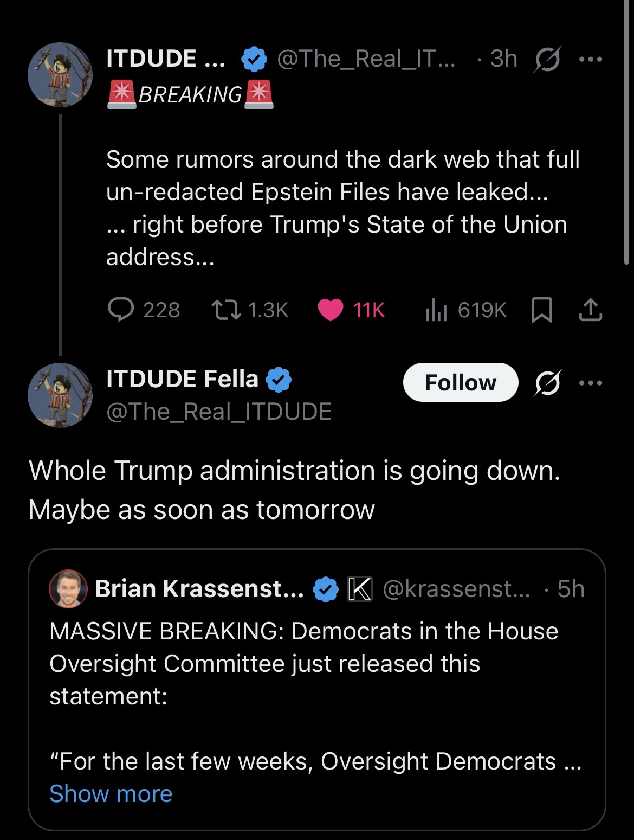
Task: Open Brian Krassenstein's profile avatar
Action: pyautogui.click(x=68, y=589)
